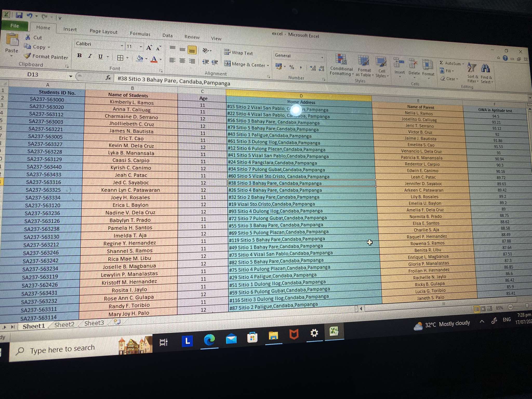
Task: Open the Page Layout ribbon tab
Action: pos(103,32)
